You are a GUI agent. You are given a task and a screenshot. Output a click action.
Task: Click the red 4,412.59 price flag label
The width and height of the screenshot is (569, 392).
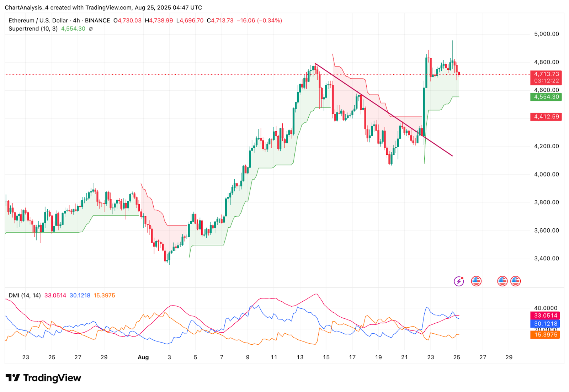pyautogui.click(x=546, y=117)
